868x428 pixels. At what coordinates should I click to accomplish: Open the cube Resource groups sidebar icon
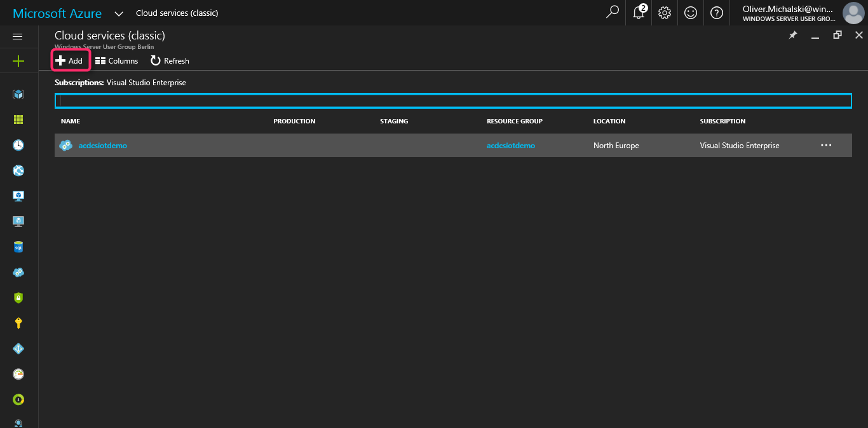point(18,94)
